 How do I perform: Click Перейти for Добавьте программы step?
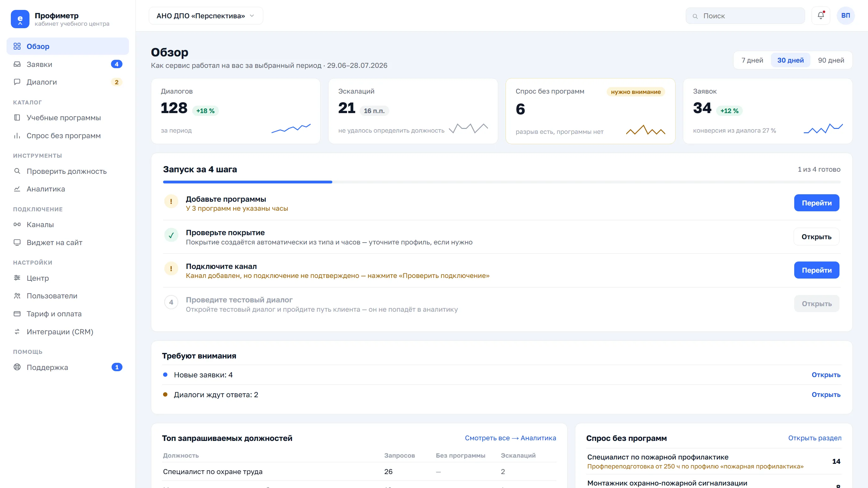(x=817, y=203)
